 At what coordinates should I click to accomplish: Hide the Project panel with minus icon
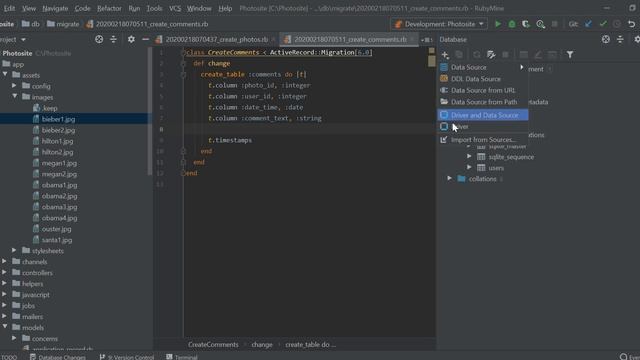(145, 39)
